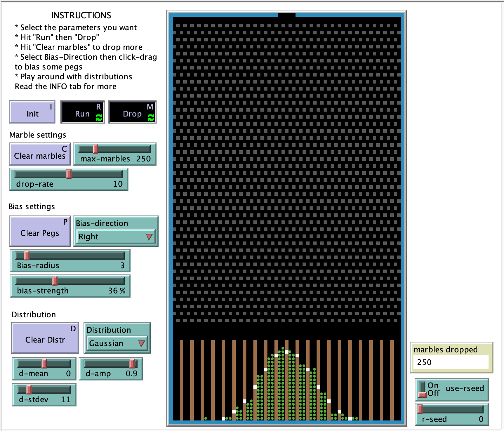
Task: Click the d-mean slider handle
Action: pos(44,364)
